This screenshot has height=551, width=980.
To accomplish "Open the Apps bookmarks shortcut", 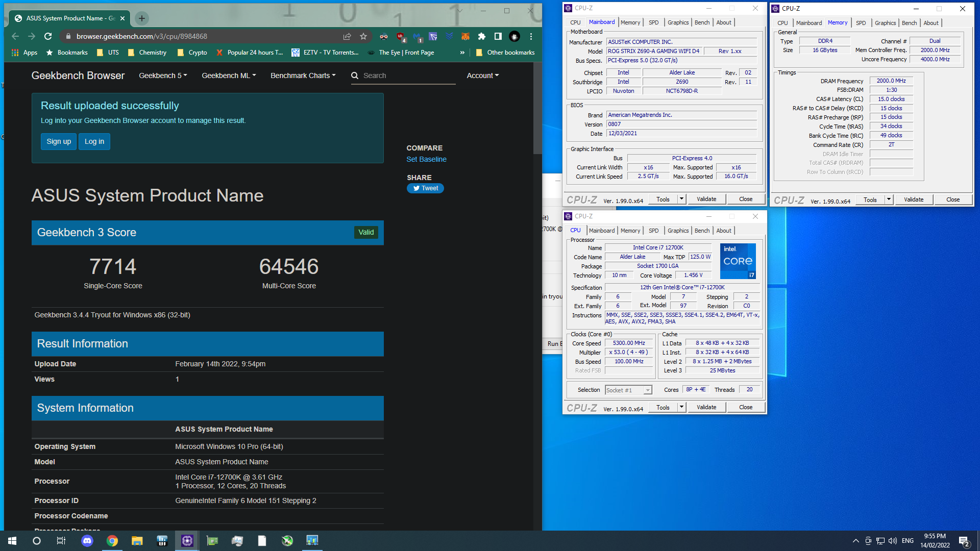I will (x=24, y=53).
